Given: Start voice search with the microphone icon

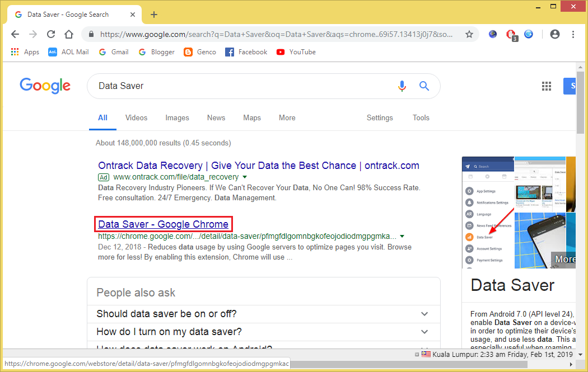Looking at the screenshot, I should click(402, 86).
